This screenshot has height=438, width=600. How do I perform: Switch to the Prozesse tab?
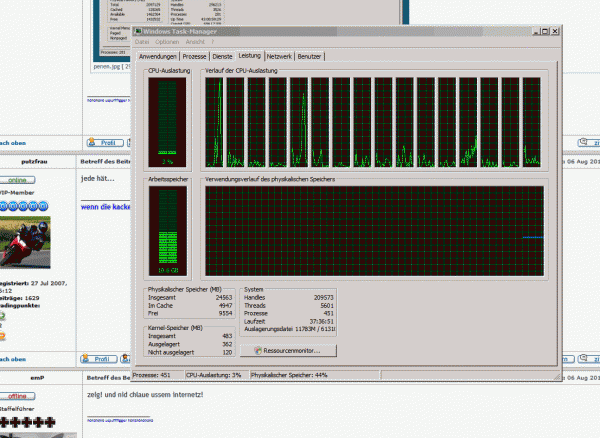[x=194, y=57]
